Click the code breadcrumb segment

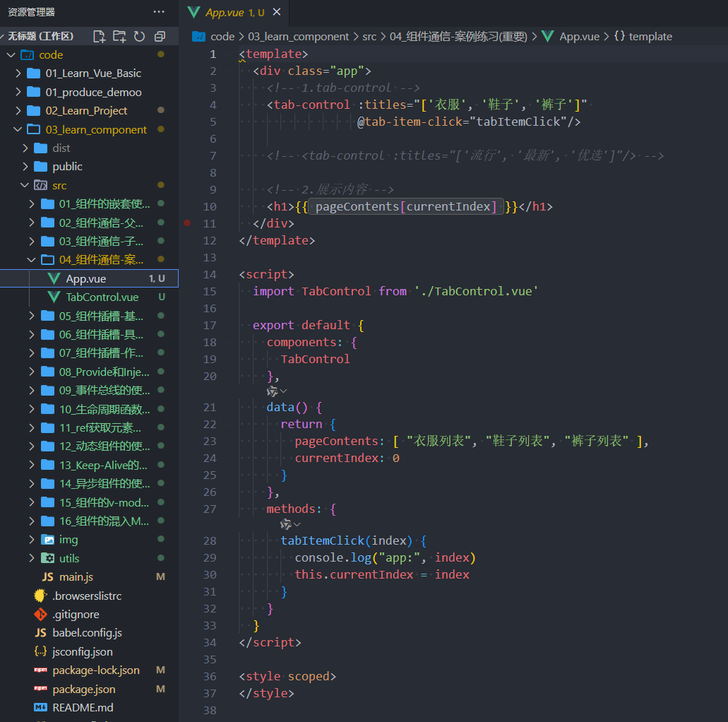pos(222,36)
